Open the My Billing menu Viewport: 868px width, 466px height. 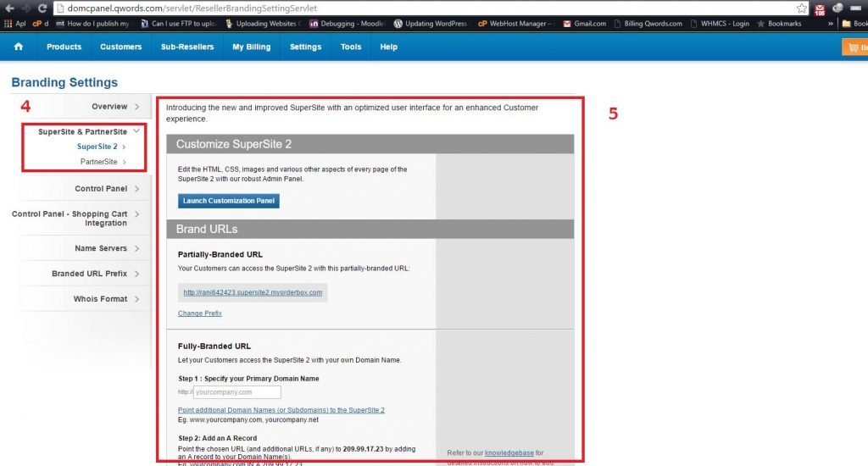[x=251, y=47]
